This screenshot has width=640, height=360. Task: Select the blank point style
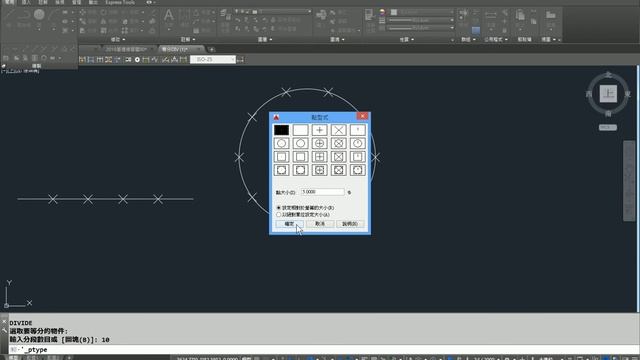300,130
